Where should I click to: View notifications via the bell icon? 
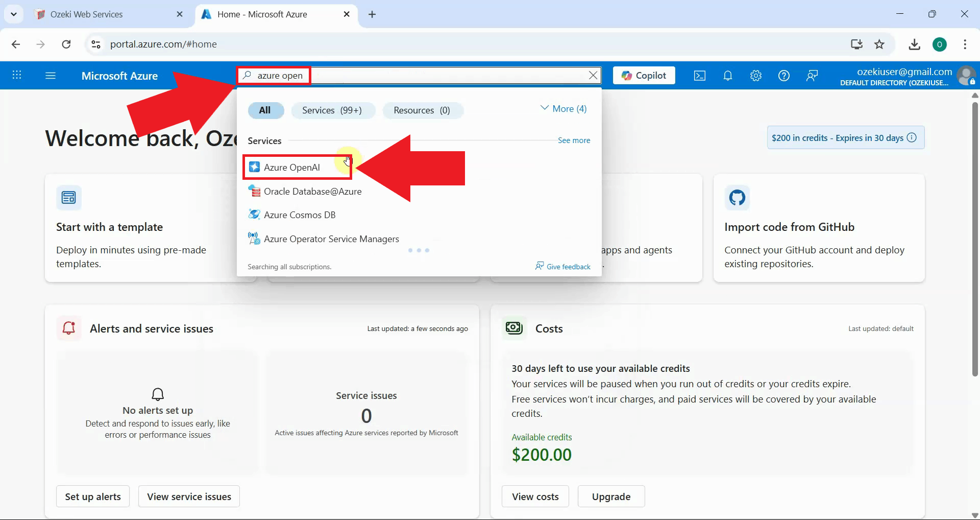point(727,75)
